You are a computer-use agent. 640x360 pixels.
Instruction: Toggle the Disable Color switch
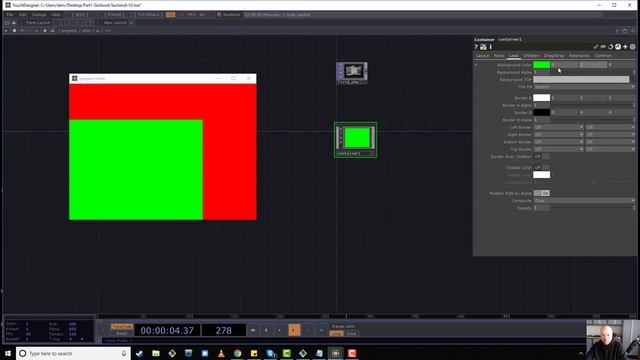(542, 167)
